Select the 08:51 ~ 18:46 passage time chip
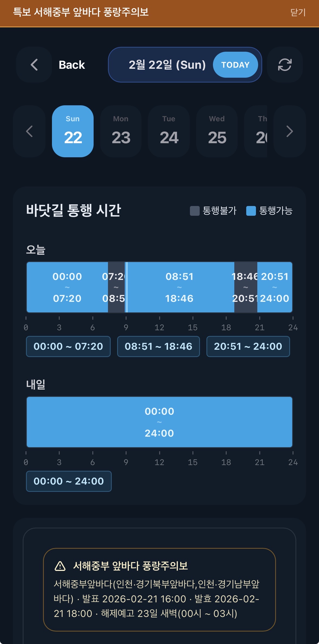This screenshot has width=319, height=644. tap(159, 346)
